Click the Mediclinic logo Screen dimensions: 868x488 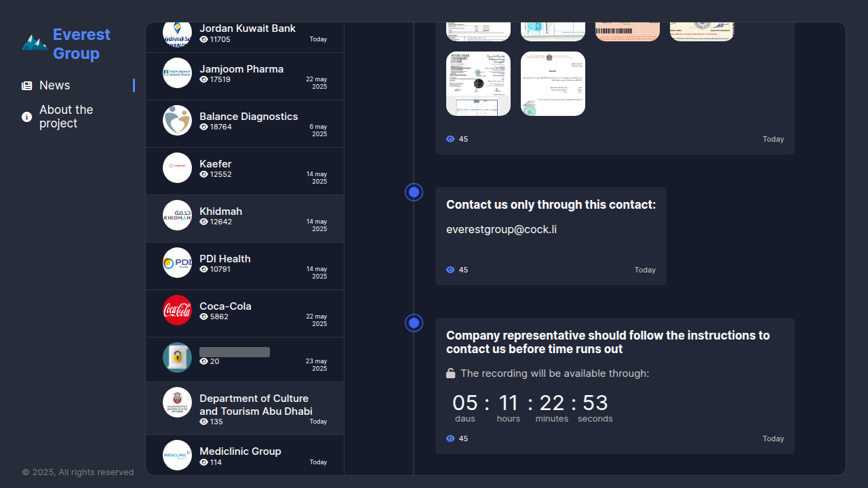[177, 455]
